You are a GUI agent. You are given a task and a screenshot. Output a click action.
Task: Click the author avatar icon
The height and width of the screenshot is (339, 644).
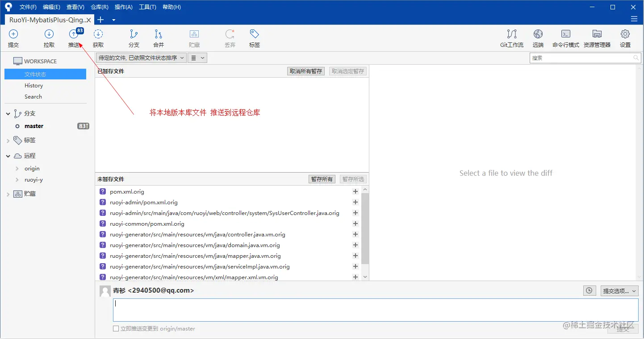click(x=105, y=291)
